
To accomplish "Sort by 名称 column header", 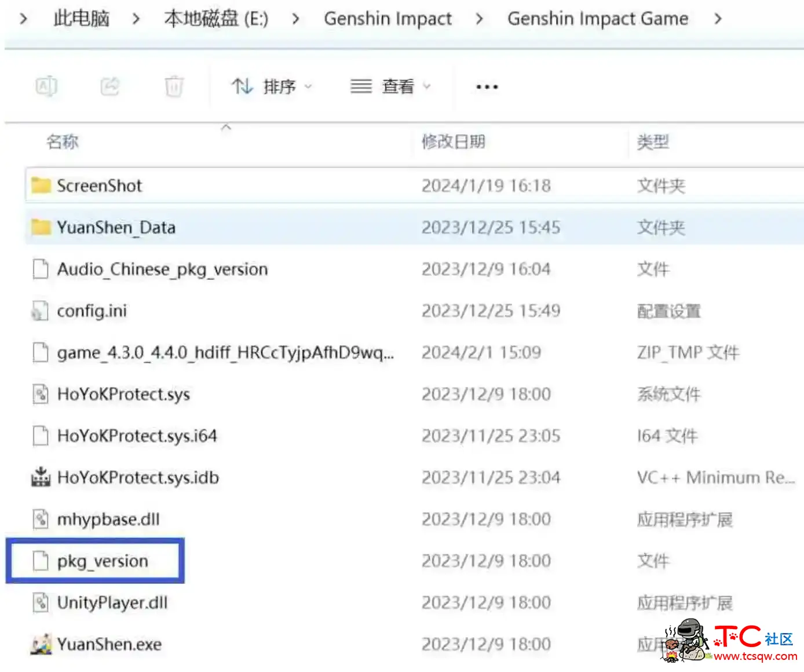I will tap(63, 142).
